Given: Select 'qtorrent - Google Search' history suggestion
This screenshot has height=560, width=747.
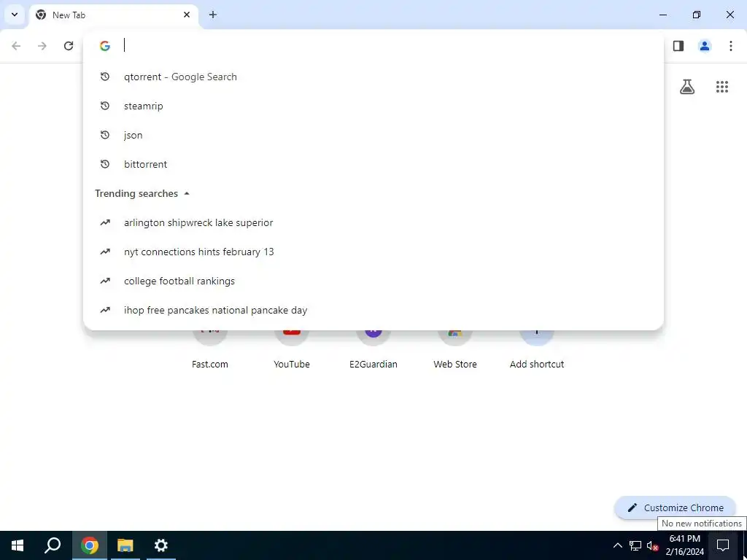Looking at the screenshot, I should coord(373,77).
